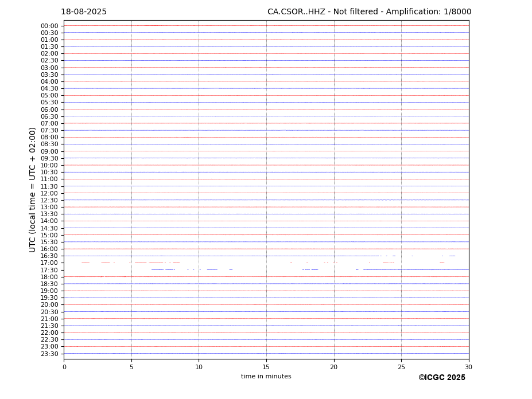Screen dimensions: 532x399
Task: Click the UTC local time y-axis label
Action: (32, 190)
